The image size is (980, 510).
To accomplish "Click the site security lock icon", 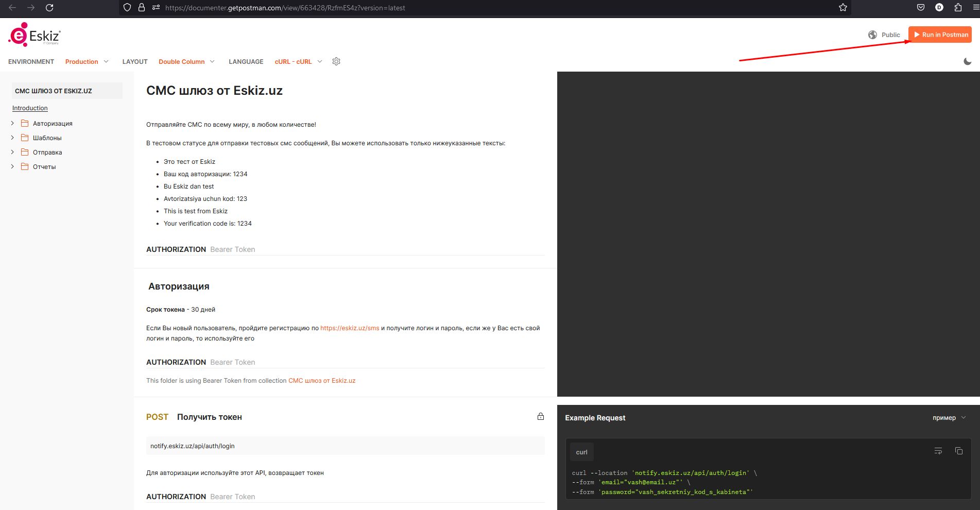I will tap(142, 7).
